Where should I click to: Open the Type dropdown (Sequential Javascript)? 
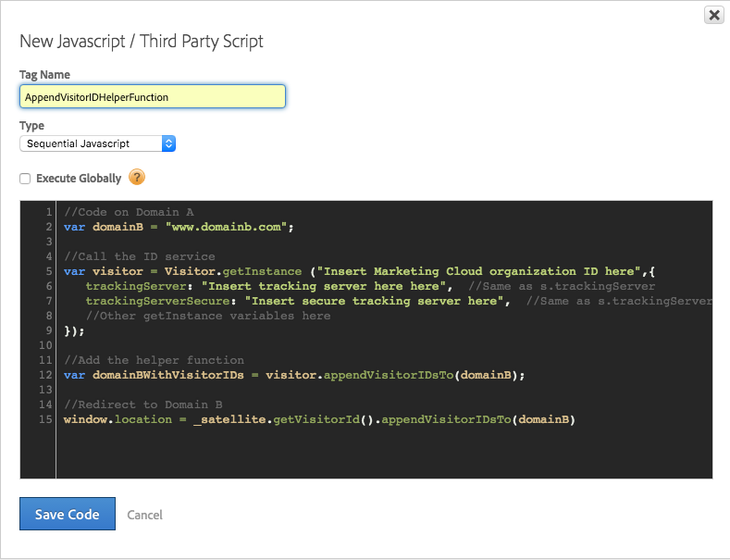pos(97,143)
